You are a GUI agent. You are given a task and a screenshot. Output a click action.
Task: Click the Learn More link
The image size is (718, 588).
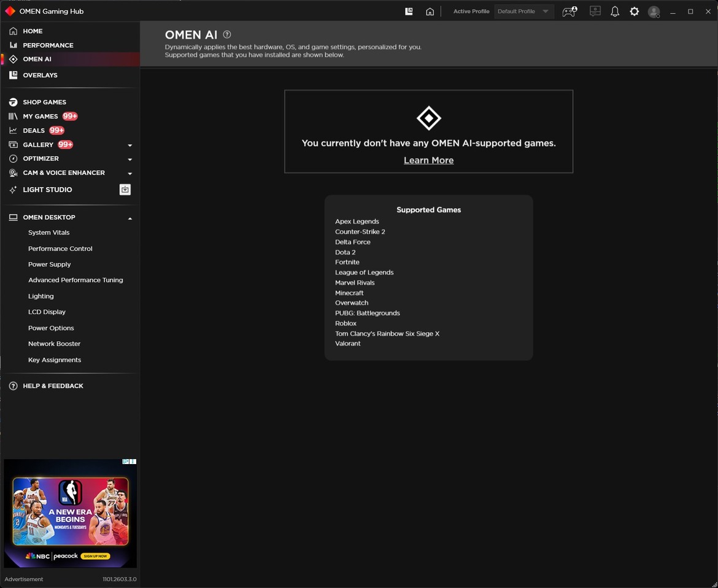tap(428, 160)
